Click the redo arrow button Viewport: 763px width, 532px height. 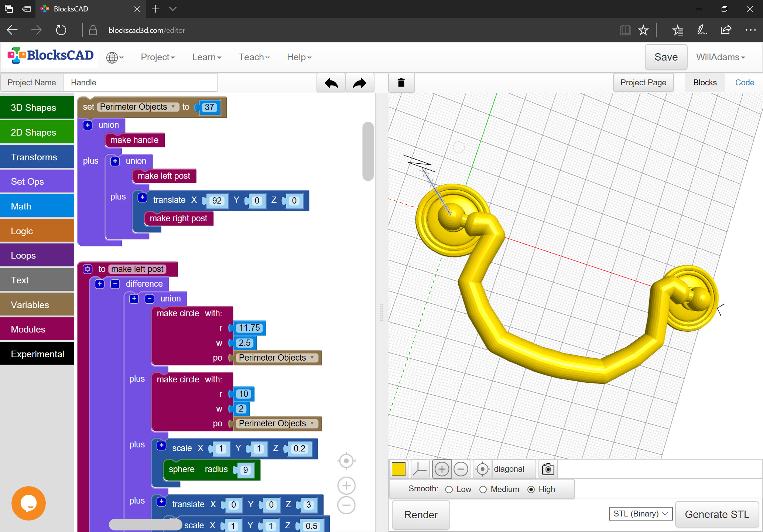click(x=360, y=83)
